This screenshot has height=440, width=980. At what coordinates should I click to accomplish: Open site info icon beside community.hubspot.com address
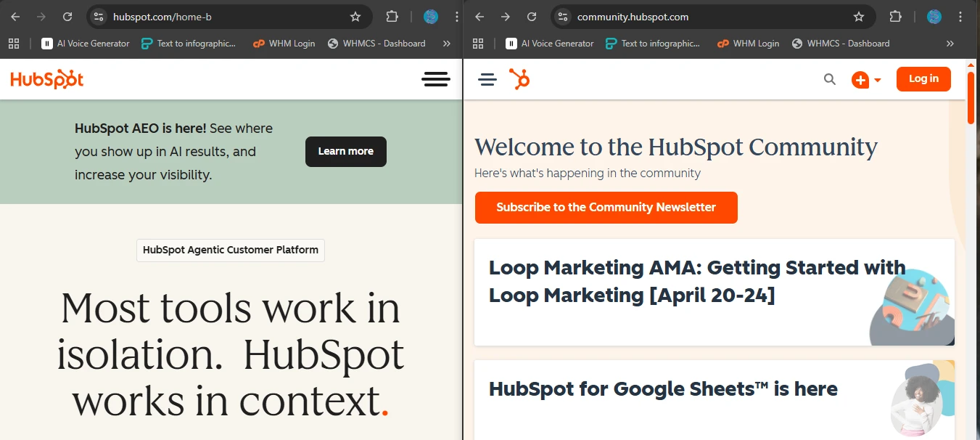[x=563, y=17]
